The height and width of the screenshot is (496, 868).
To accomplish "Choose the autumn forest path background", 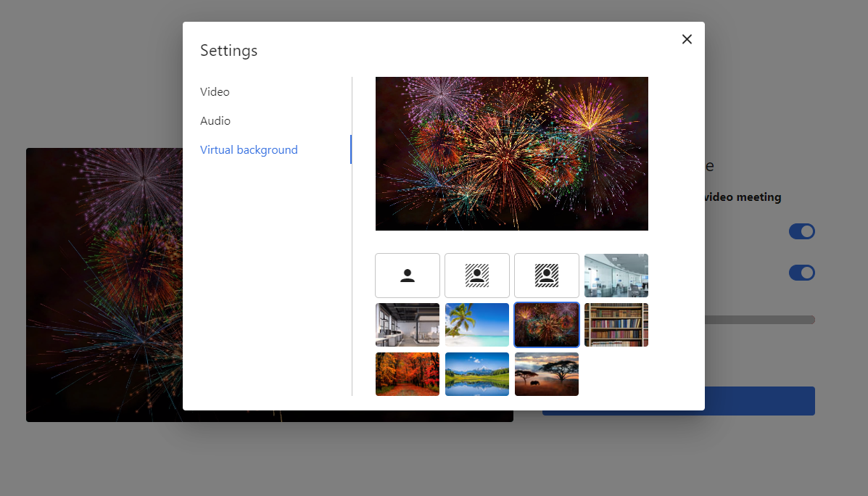I will [408, 374].
